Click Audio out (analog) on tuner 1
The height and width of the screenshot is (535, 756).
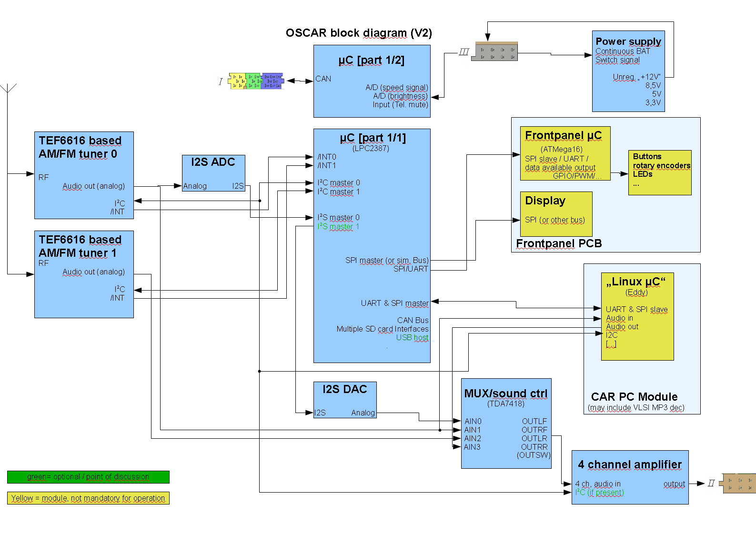tap(94, 272)
